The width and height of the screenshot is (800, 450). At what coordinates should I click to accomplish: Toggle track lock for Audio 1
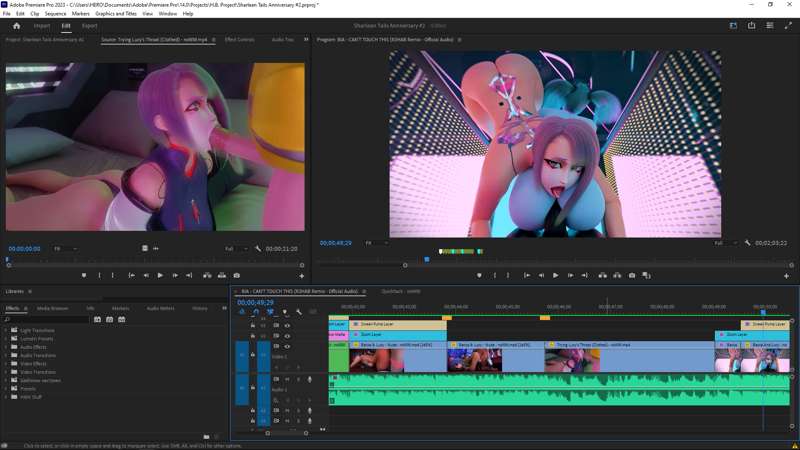pyautogui.click(x=253, y=388)
